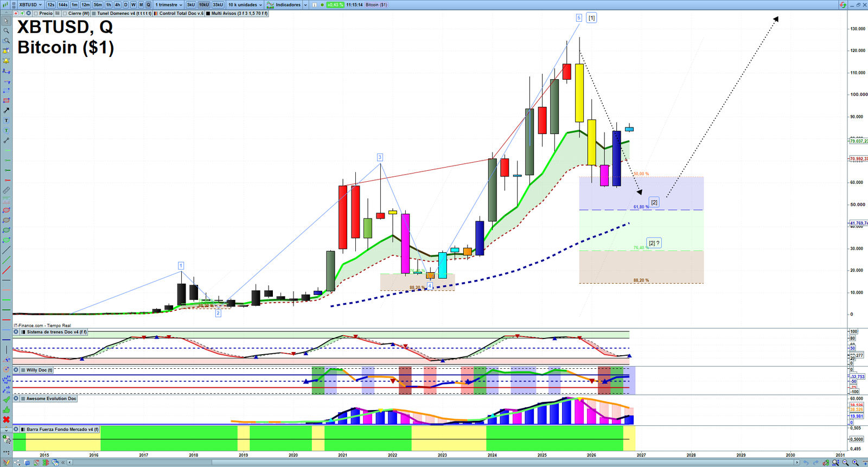The width and height of the screenshot is (868, 467).
Task: Open the 1 trimestre period dropdown
Action: [x=169, y=5]
